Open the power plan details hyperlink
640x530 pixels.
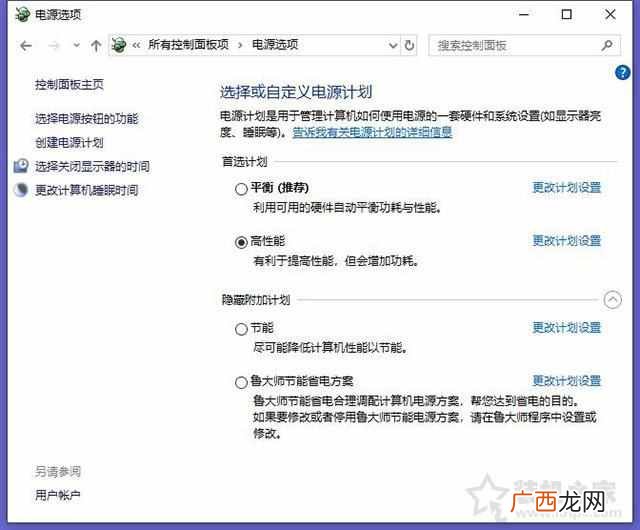372,132
